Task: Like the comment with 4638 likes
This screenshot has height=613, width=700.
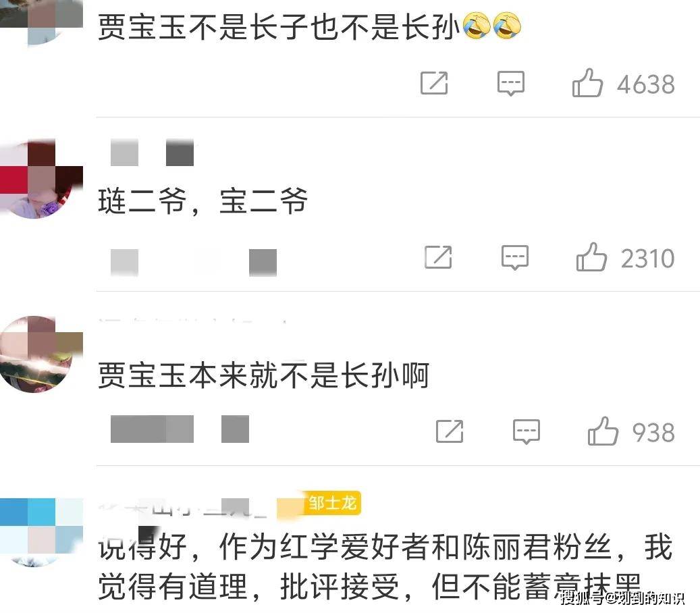Action: [x=587, y=83]
